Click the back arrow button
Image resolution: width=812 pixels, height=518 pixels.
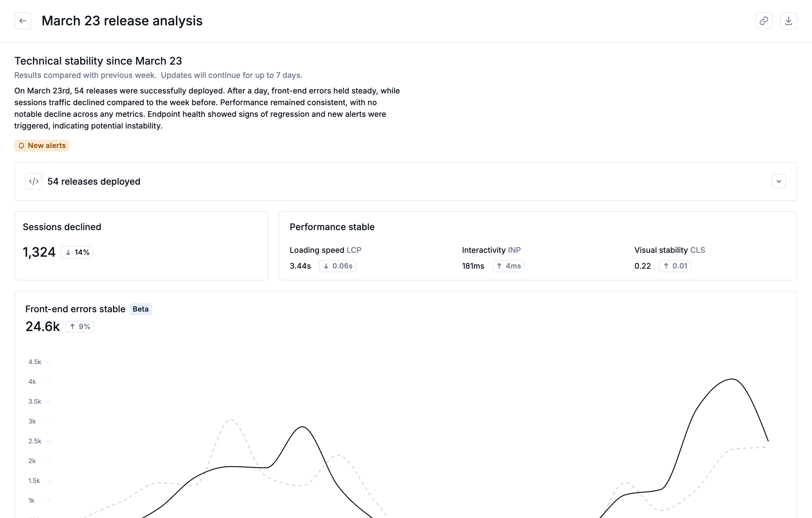(x=23, y=21)
